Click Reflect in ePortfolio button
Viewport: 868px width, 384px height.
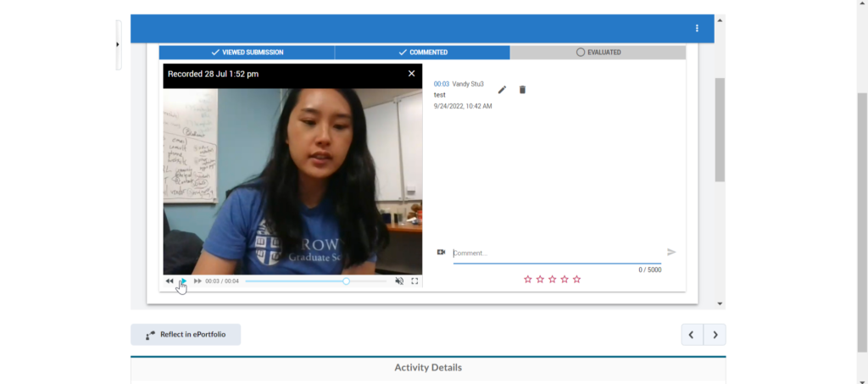(186, 335)
